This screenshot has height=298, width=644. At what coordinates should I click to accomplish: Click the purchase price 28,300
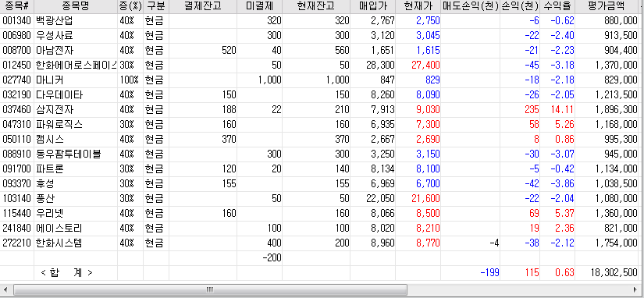tap(380, 66)
